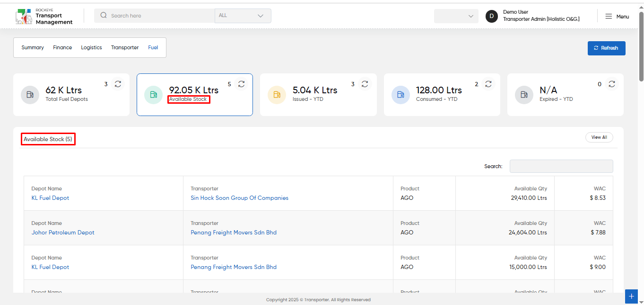Switch to the Transporter tab
The image size is (644, 305).
point(125,47)
